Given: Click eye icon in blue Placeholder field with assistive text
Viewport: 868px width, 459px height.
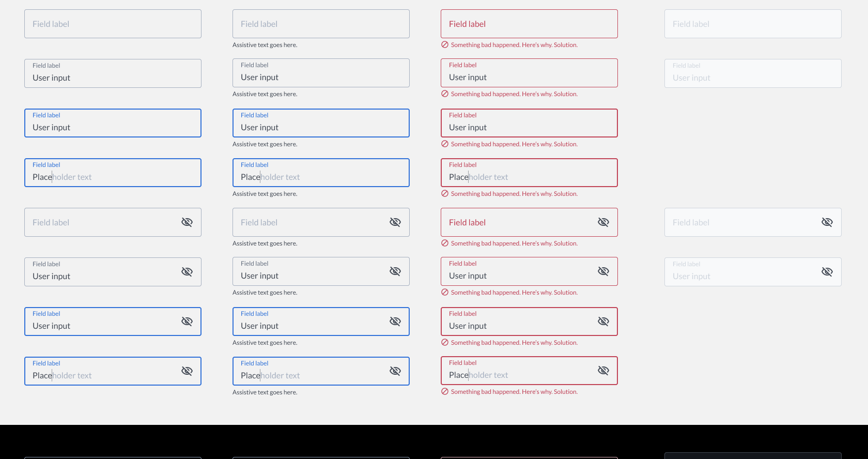Looking at the screenshot, I should pos(395,371).
